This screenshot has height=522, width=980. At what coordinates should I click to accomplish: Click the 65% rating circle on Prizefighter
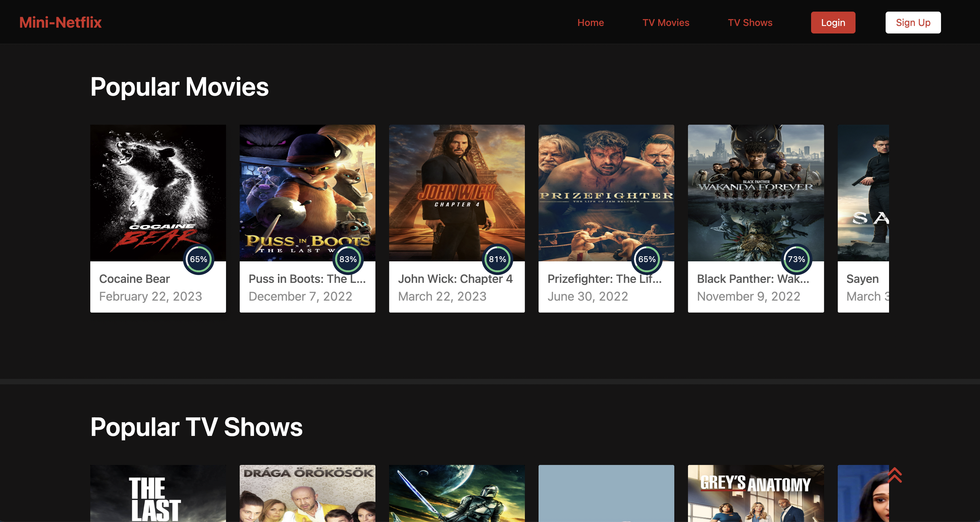(x=647, y=259)
